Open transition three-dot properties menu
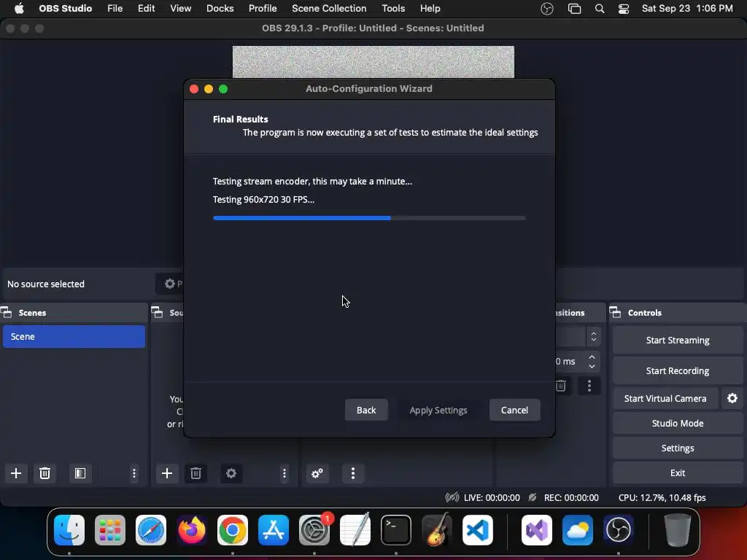Screen dimensions: 747x560 pyautogui.click(x=589, y=385)
